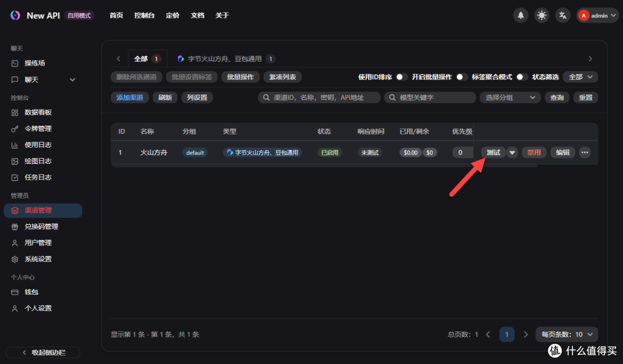Viewport: 623px width, 364px height.
Task: Switch to 字节火山方舟、豆包通用 tab
Action: coord(227,59)
